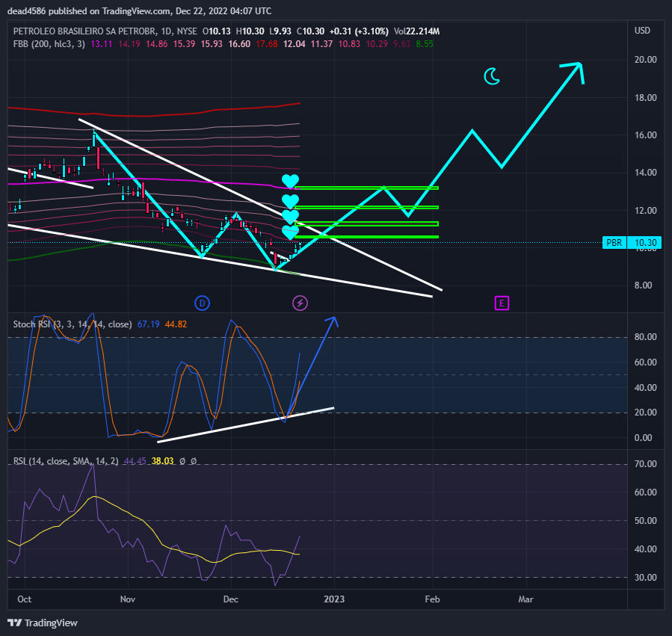672x636 pixels.
Task: Click the Feb label on the time axis
Action: click(x=433, y=599)
